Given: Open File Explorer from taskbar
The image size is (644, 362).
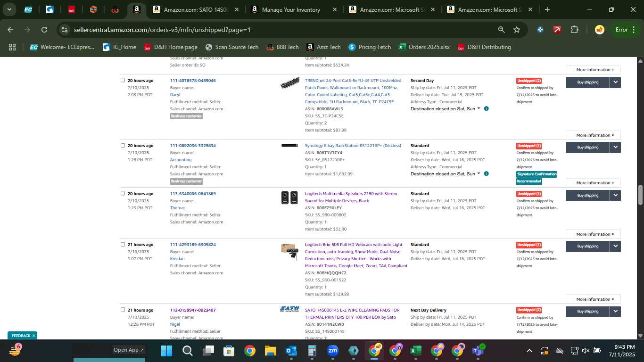Looking at the screenshot, I should [270, 351].
